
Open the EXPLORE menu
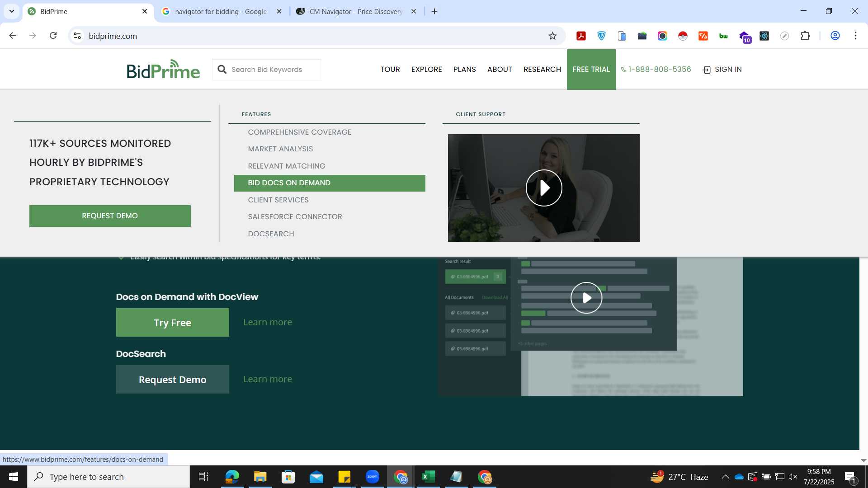(426, 69)
